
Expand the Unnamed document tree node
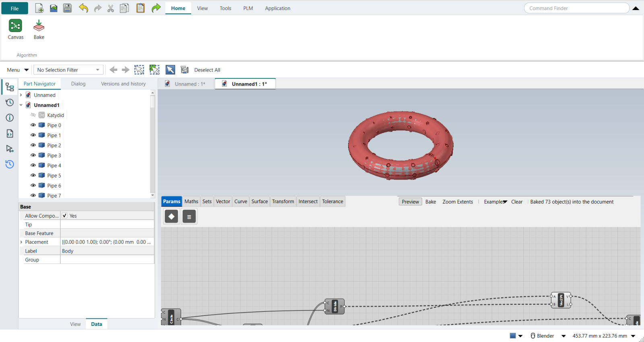coord(21,95)
